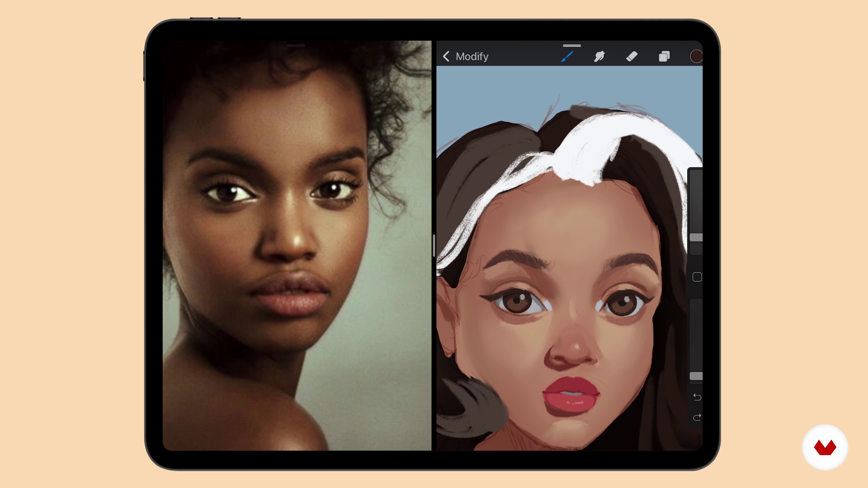Image resolution: width=868 pixels, height=488 pixels.
Task: Redo the last stroke
Action: [697, 418]
